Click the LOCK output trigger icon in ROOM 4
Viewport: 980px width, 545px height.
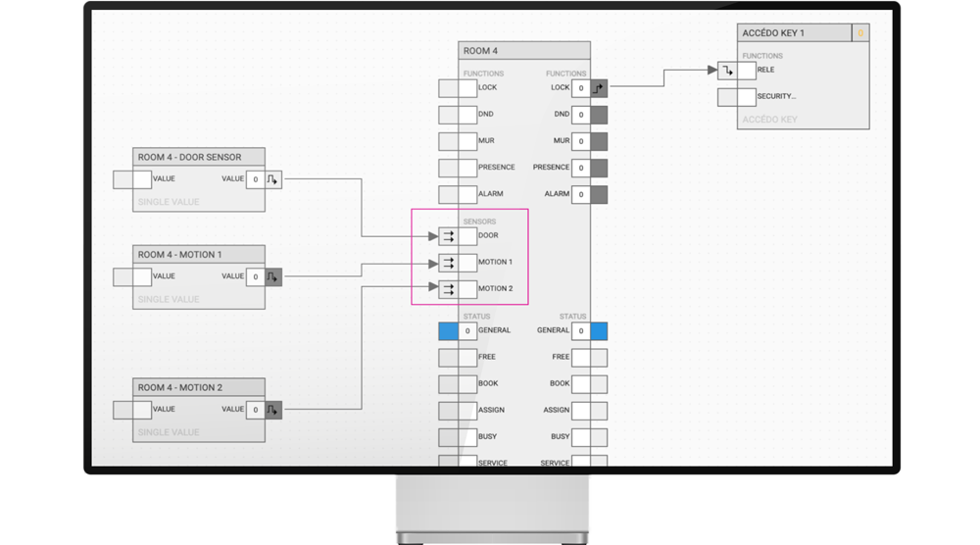point(599,88)
